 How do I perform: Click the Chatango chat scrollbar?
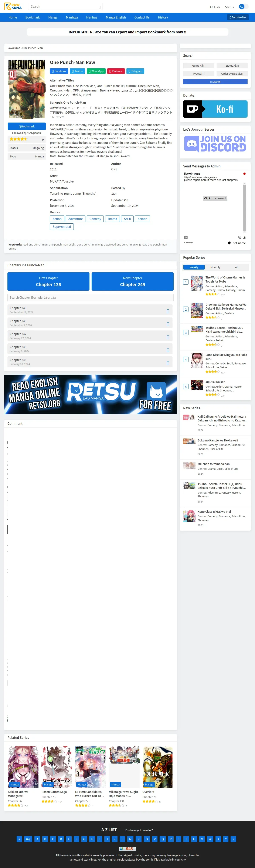pyautogui.click(x=245, y=208)
